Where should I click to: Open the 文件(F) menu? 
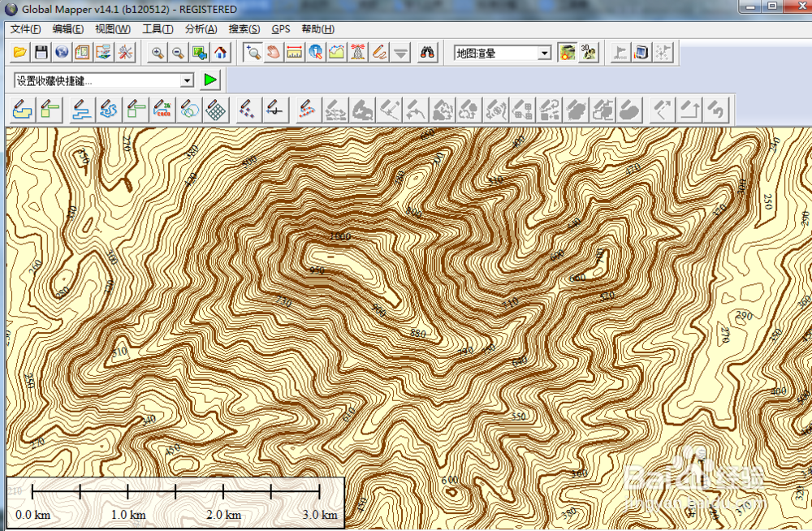point(25,29)
